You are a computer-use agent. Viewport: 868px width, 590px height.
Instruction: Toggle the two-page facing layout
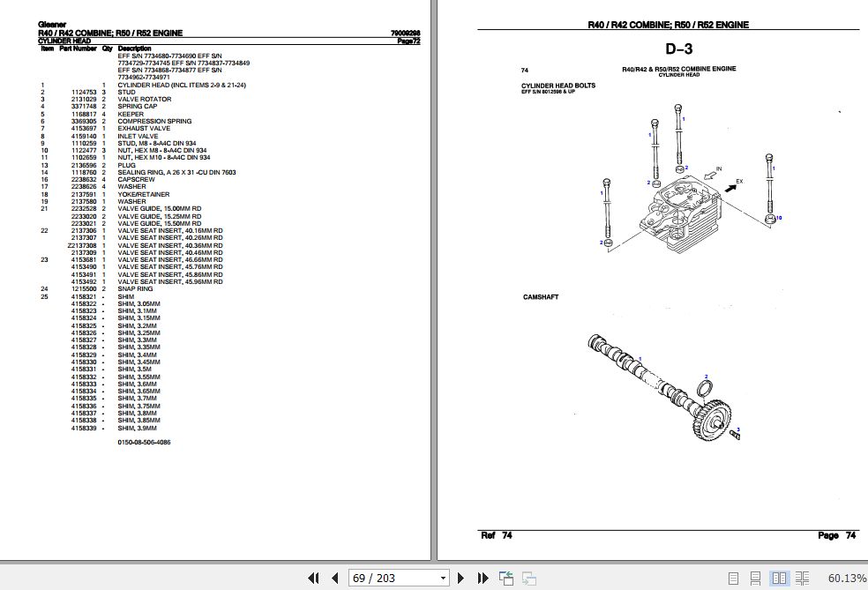click(x=780, y=577)
